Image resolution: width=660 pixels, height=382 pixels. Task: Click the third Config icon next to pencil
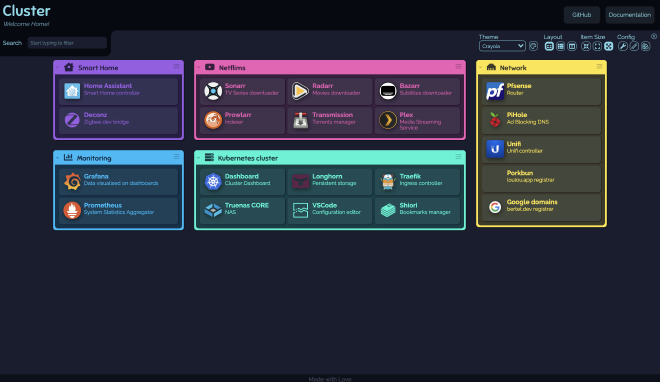pos(646,46)
